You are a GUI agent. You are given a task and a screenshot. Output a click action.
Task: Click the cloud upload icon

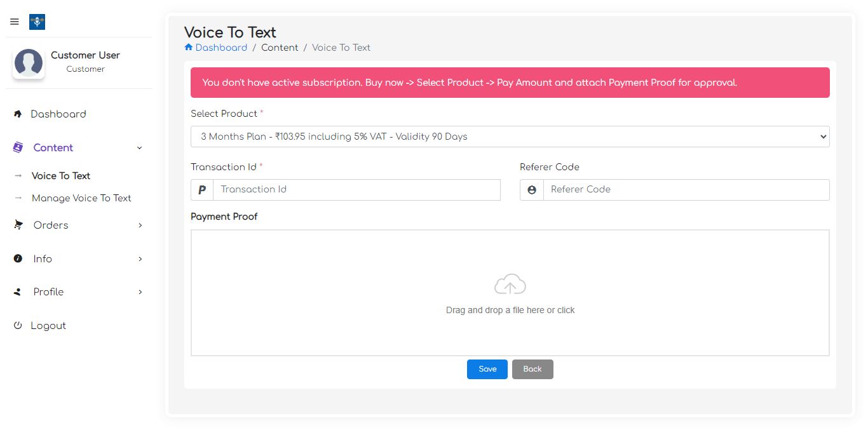coord(510,285)
